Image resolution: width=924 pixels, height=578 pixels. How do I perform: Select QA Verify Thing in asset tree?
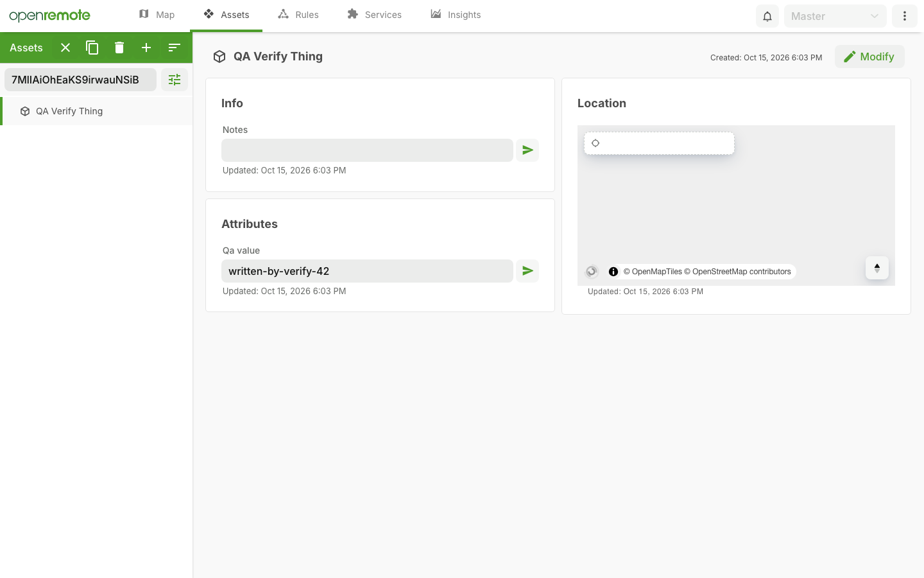coord(98,111)
